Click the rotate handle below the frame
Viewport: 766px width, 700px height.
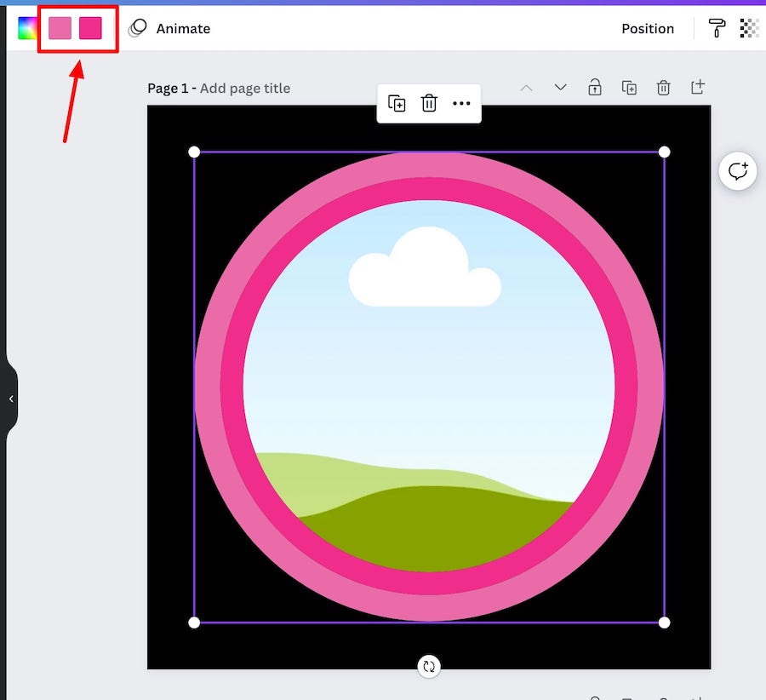coord(429,666)
